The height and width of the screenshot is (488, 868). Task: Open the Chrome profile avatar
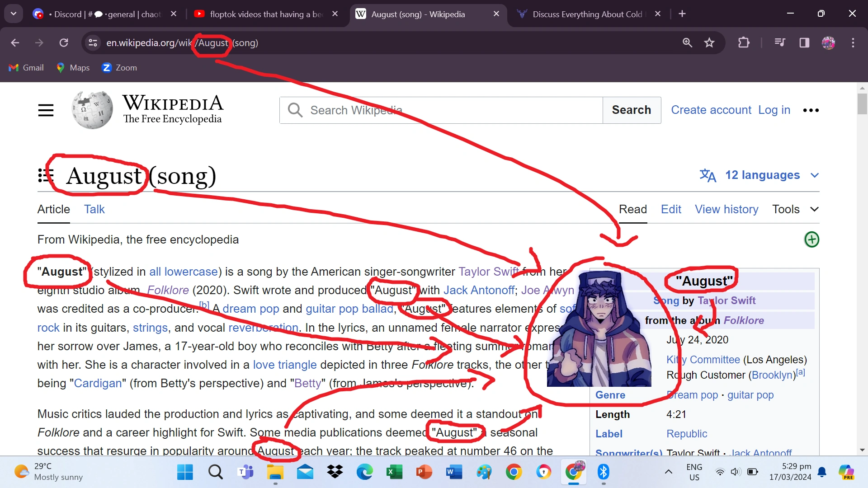click(829, 42)
